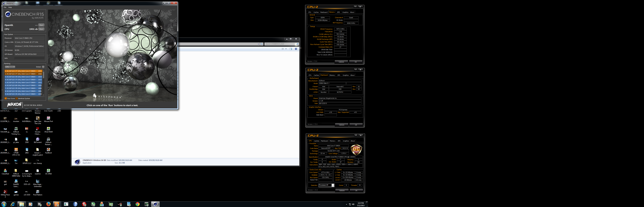Open the ASRock Restart desktop shortcut
The height and width of the screenshot is (207, 644).
tap(48, 141)
